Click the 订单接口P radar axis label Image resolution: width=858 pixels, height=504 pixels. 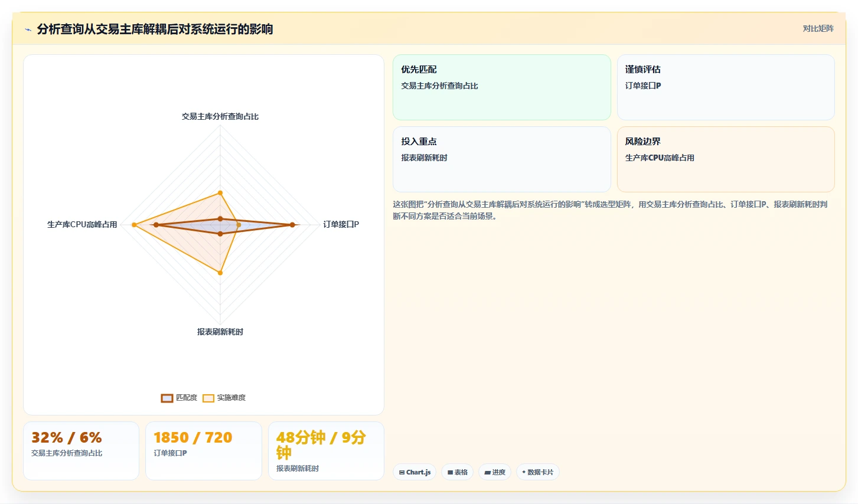point(341,225)
